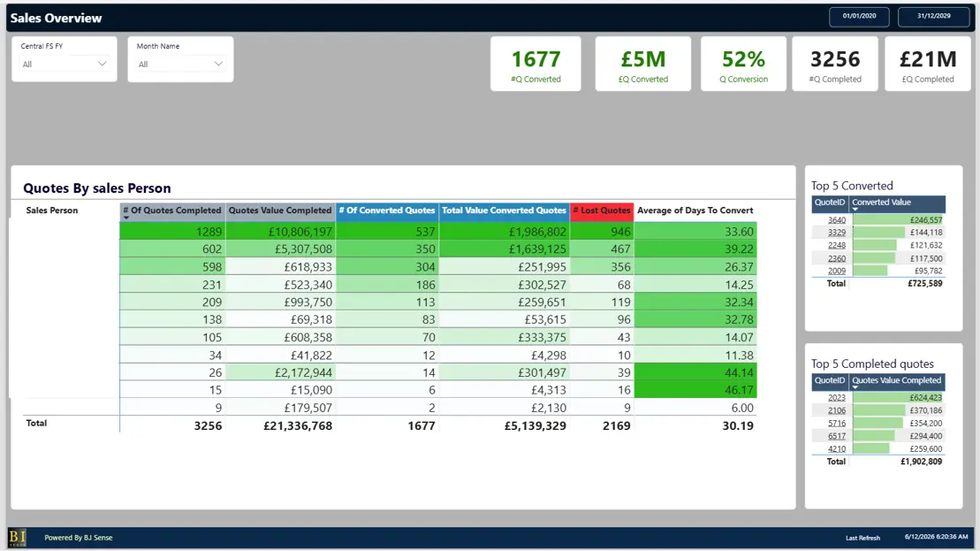980x551 pixels.
Task: Open the Central FS FY dropdown
Action: click(64, 64)
